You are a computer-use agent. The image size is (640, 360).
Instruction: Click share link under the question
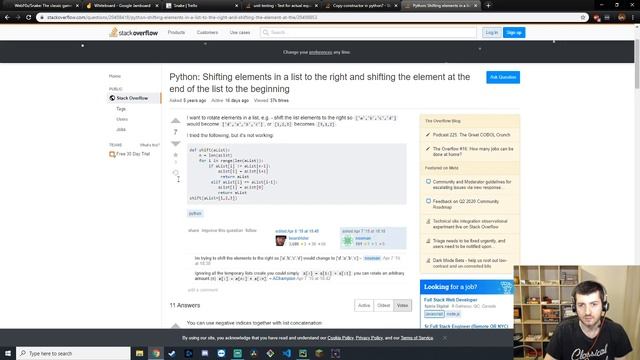tap(193, 230)
